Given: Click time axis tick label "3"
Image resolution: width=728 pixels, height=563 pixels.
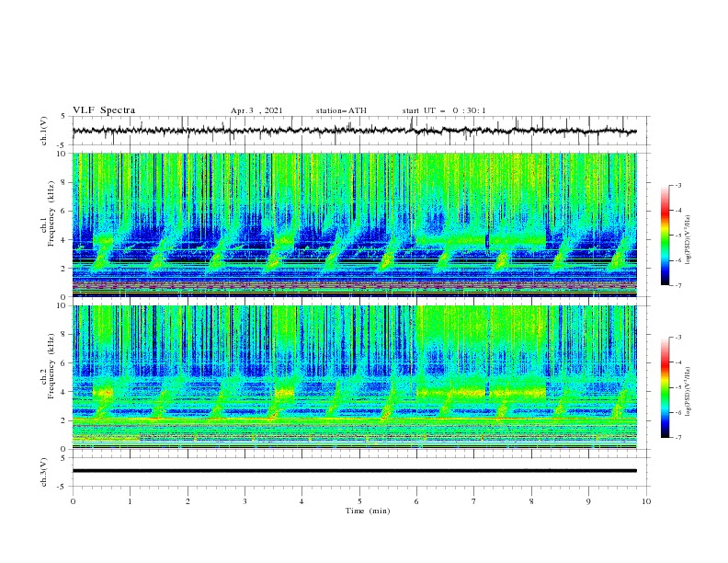Looking at the screenshot, I should (x=245, y=501).
